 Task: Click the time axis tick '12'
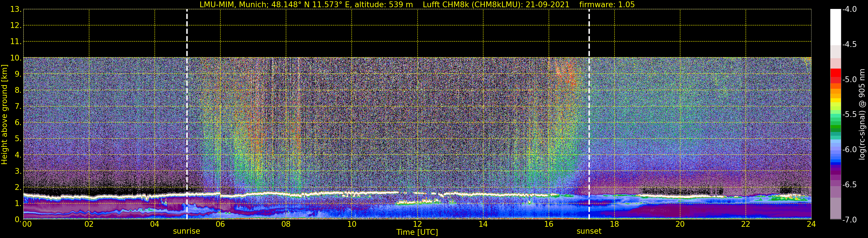pyautogui.click(x=417, y=224)
